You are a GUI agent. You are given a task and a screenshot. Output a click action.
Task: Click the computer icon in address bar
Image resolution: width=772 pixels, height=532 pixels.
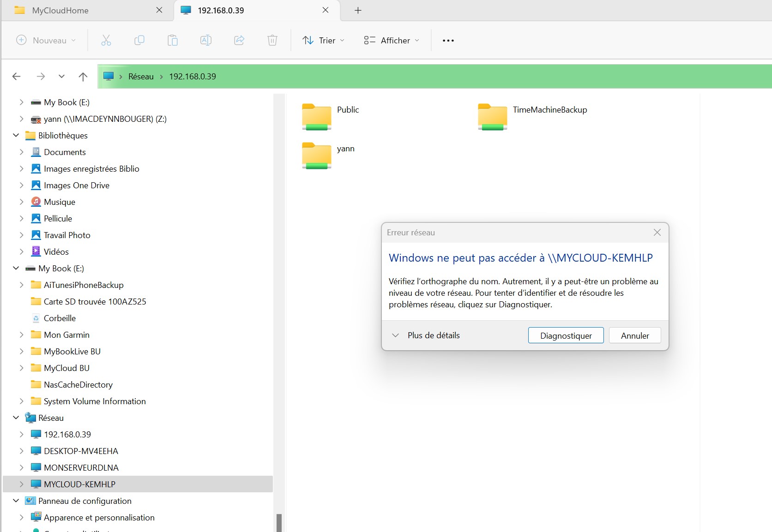click(109, 76)
